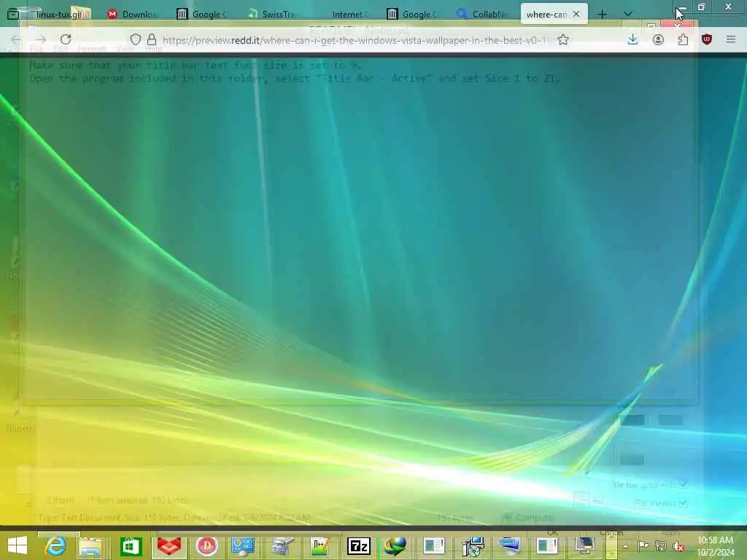Switch to the Download tab with red M icon
Viewport: 747px width, 560px height.
134,15
